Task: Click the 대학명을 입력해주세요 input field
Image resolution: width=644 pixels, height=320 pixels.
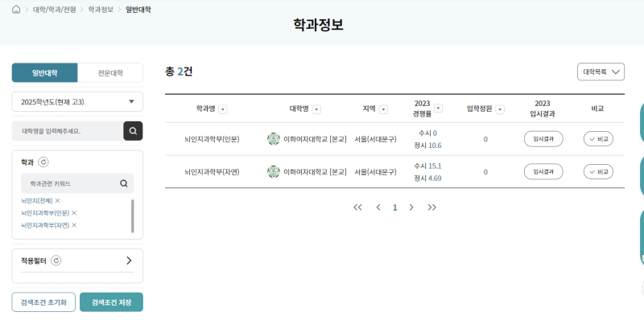Action: 68,131
